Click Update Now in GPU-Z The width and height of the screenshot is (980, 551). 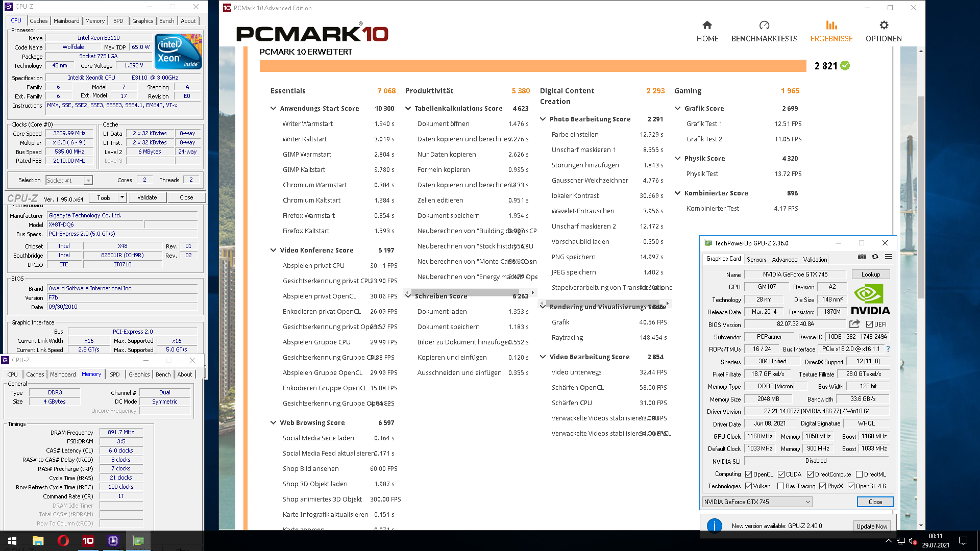point(871,526)
